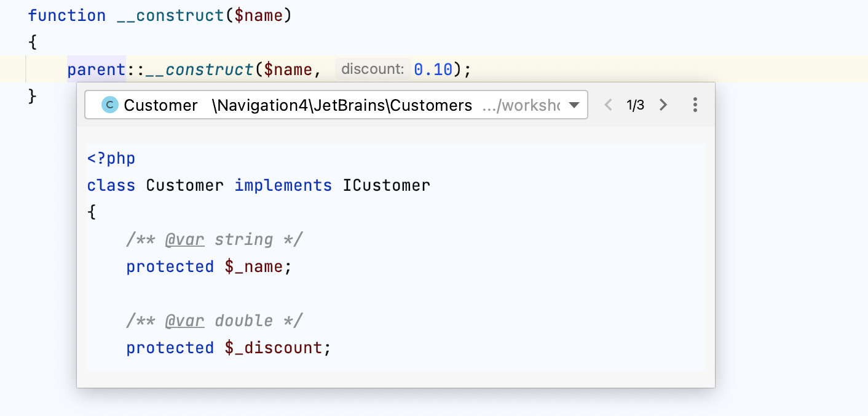Go to next definition arrow

(663, 105)
